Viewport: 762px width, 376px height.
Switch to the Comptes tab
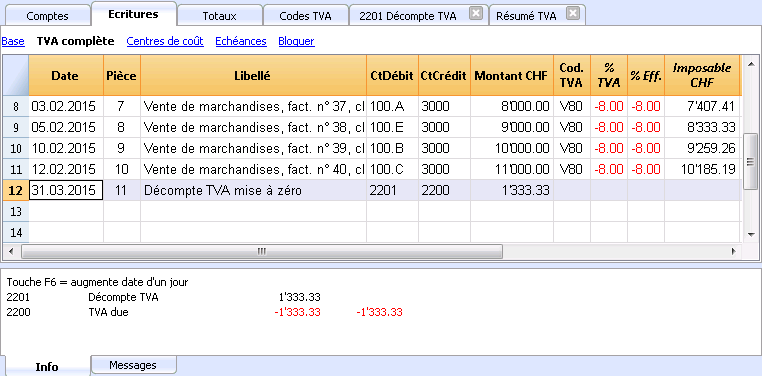point(48,16)
